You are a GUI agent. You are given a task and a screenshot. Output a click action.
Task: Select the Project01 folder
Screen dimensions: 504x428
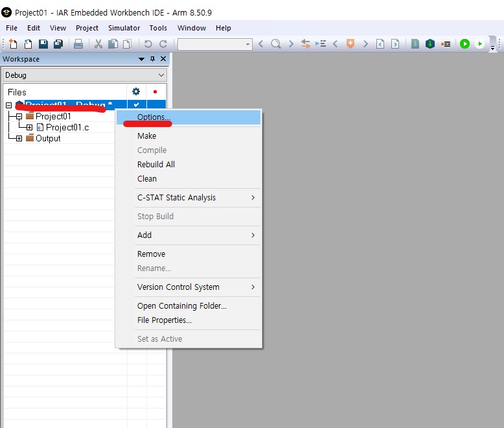coord(53,116)
